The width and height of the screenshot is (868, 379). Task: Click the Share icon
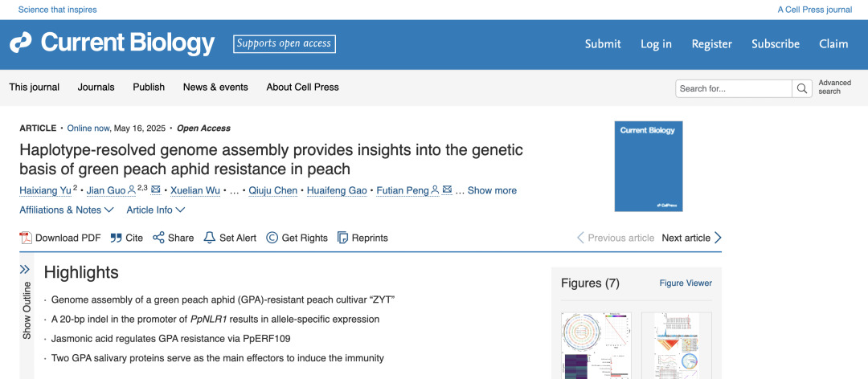158,238
